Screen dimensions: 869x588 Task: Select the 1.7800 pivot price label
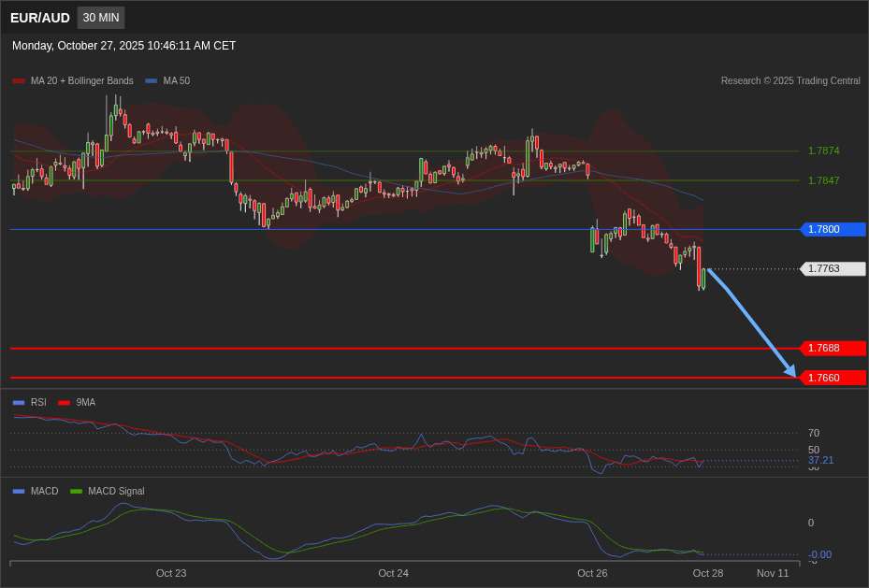pos(833,229)
